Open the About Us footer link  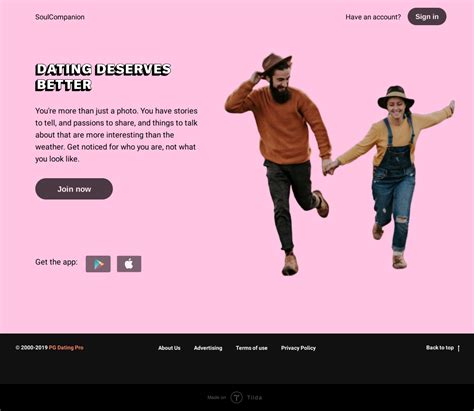(x=169, y=348)
